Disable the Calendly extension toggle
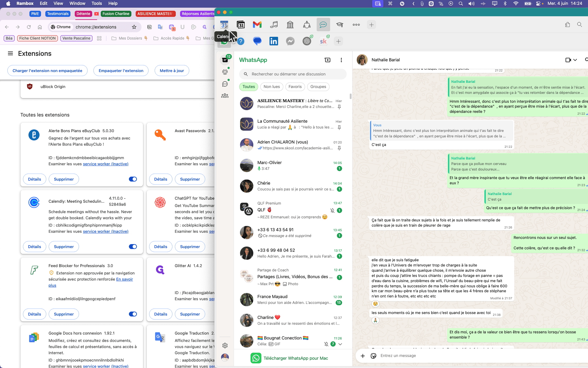This screenshot has width=588, height=368. coord(133,247)
